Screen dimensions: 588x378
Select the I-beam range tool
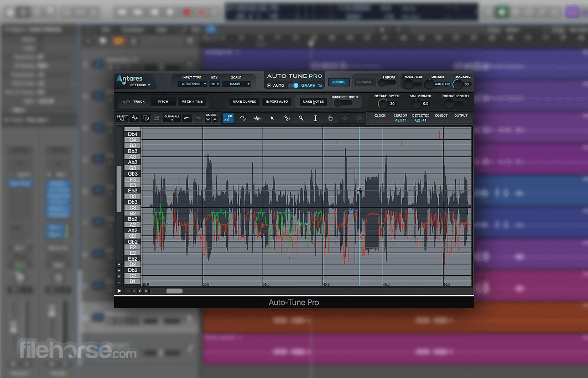(315, 118)
